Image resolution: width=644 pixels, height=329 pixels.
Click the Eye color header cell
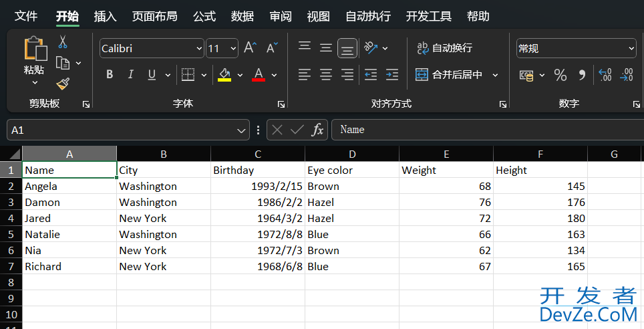pos(352,171)
